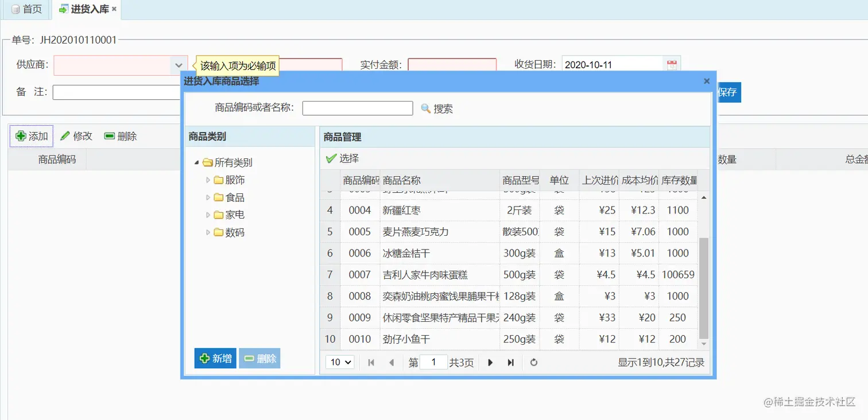The image size is (868, 420).
Task: Collapse the 所有类别 tree node
Action: [x=197, y=162]
